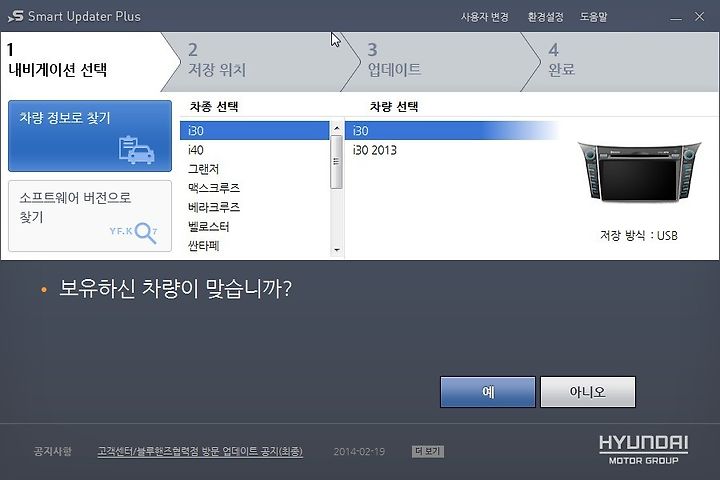720x480 pixels.
Task: Click 공지사항 label
Action: (53, 451)
